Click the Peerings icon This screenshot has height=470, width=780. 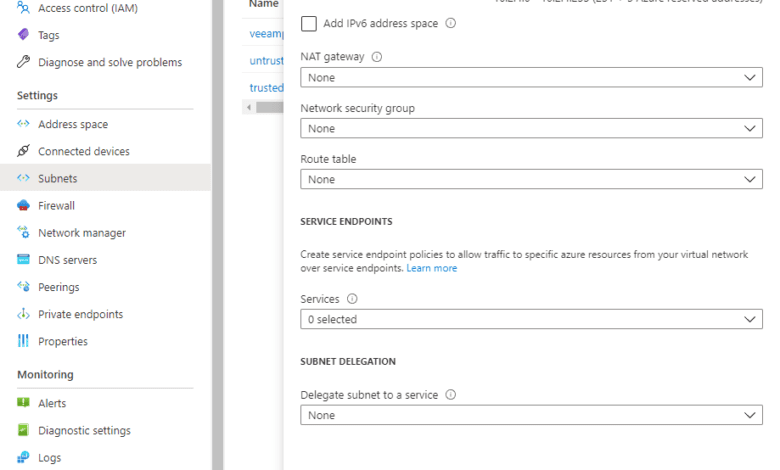[23, 286]
